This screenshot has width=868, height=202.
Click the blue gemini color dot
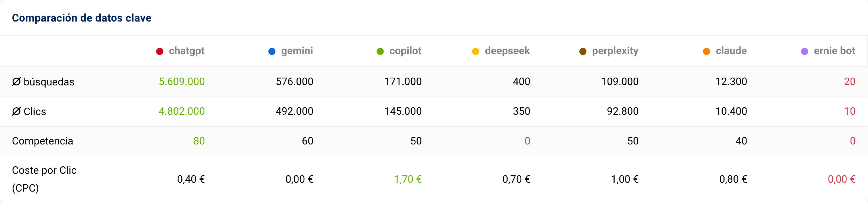click(x=272, y=51)
